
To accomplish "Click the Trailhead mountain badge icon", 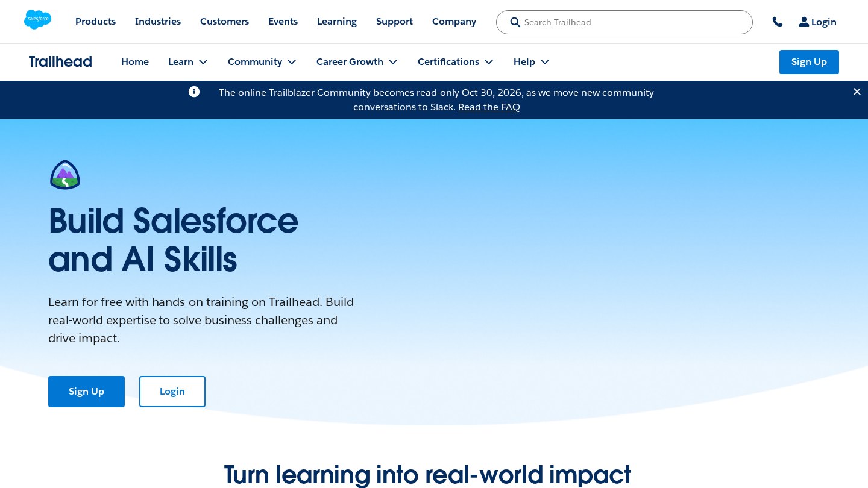I will point(65,175).
